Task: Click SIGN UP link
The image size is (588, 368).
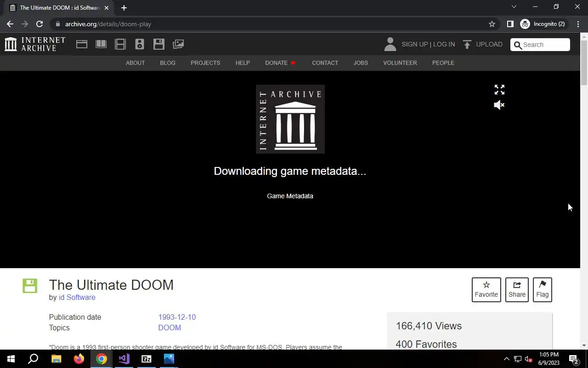Action: tap(414, 44)
